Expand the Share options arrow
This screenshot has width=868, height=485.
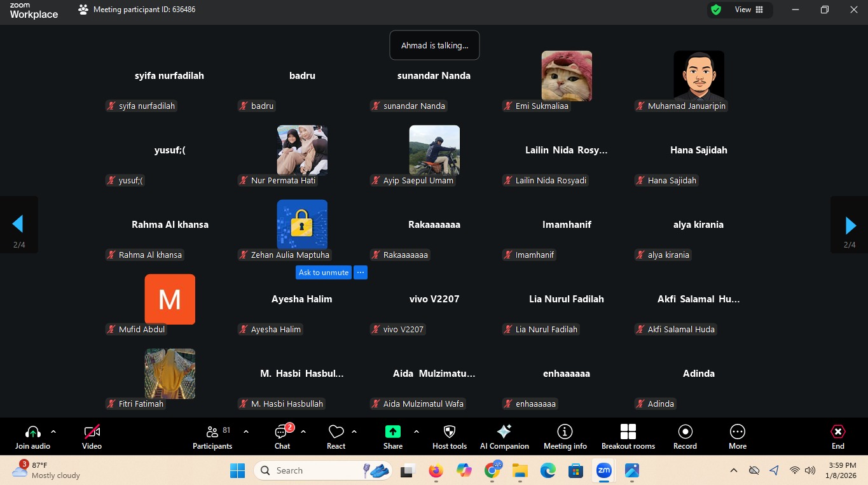point(417,432)
